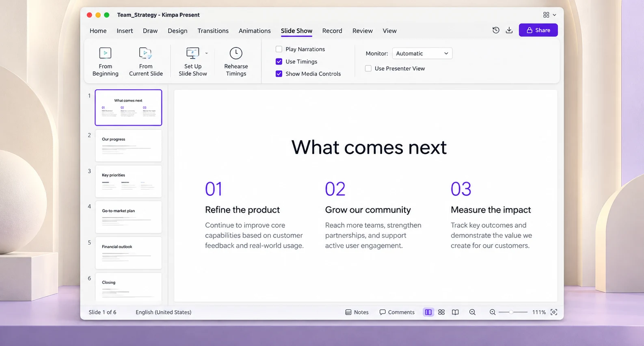The width and height of the screenshot is (644, 346).
Task: Select the 'Financial outlook' slide thumbnail
Action: click(128, 253)
